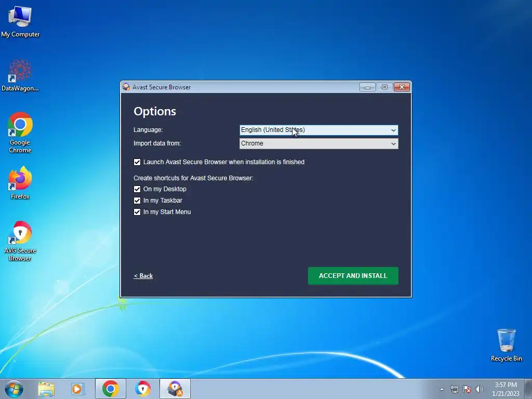Select Firefox desktop shortcut
The image size is (532, 399).
tap(20, 182)
